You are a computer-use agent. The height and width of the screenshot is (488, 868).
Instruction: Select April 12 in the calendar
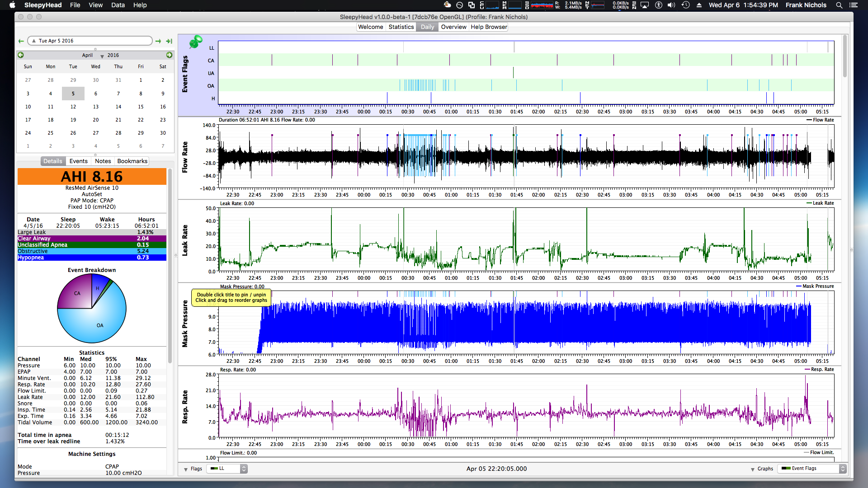coord(73,107)
